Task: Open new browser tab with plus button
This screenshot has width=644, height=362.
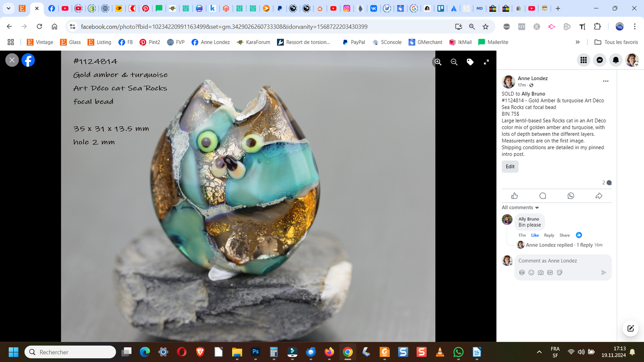Action: (x=558, y=8)
